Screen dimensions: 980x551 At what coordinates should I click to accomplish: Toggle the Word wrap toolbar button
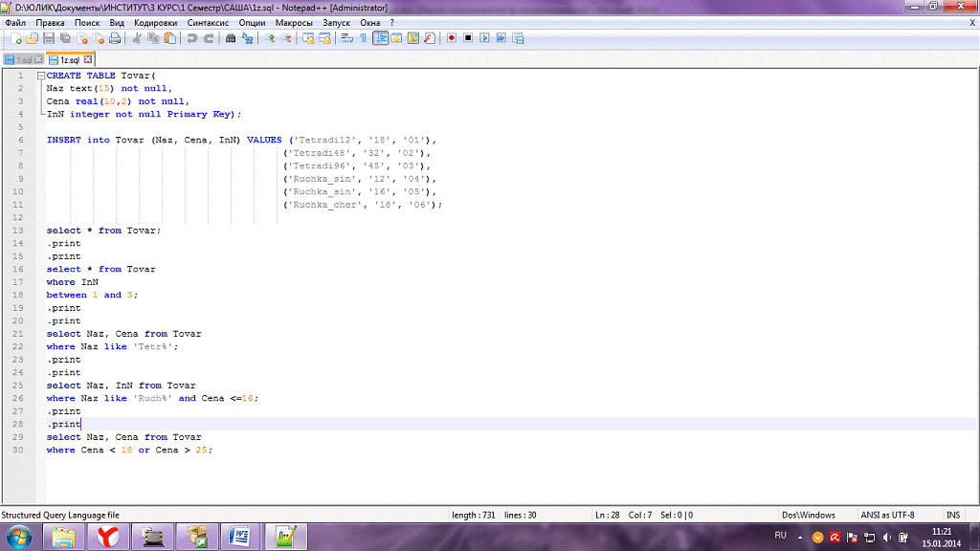346,38
